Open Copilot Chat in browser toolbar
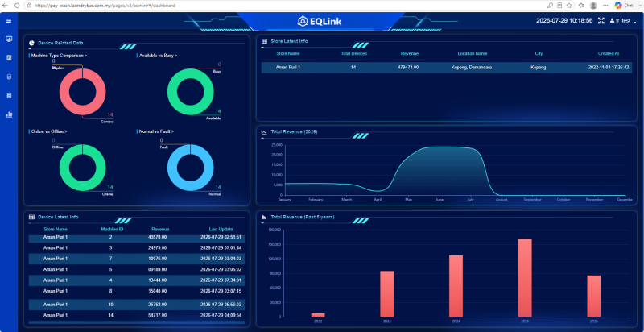Image resolution: width=644 pixels, height=332 pixels. [623, 6]
